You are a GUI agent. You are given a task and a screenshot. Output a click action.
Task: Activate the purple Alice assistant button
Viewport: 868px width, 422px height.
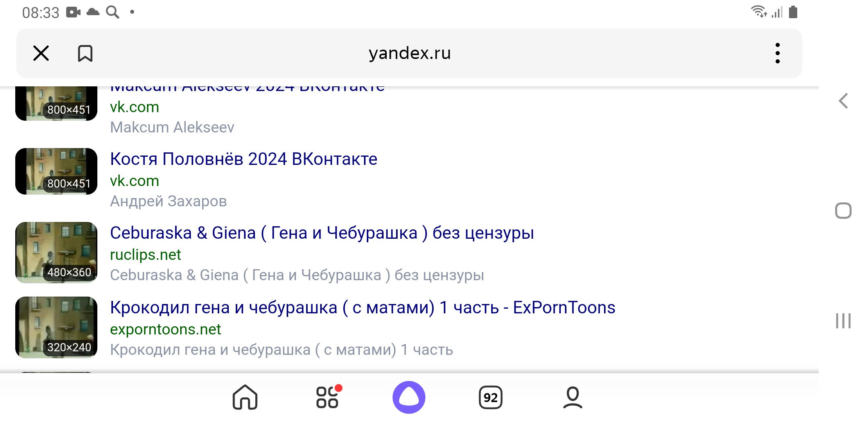tap(409, 397)
